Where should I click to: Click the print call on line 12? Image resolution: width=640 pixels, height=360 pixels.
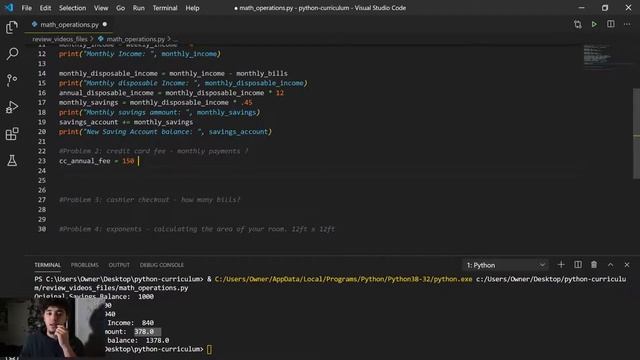(140, 54)
